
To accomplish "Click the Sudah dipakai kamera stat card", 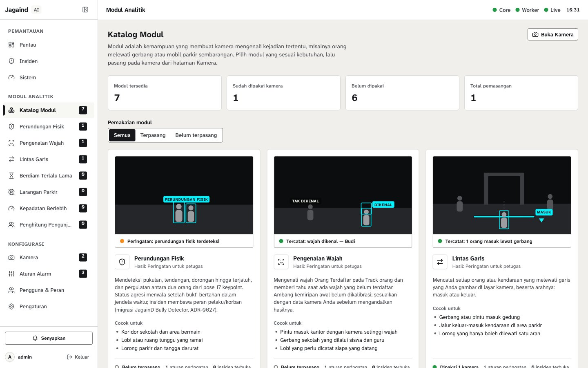I will click(x=283, y=93).
